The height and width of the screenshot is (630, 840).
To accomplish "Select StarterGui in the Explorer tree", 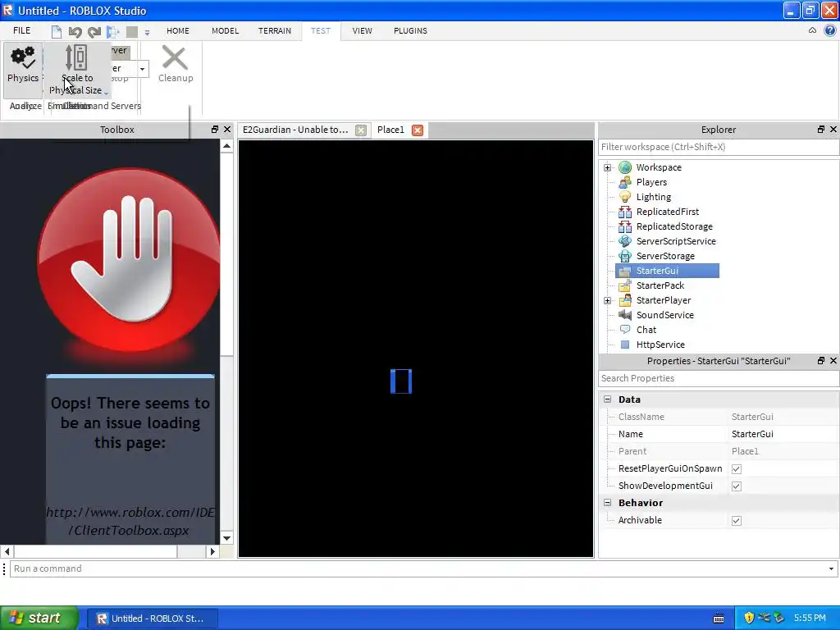I will 668,271.
